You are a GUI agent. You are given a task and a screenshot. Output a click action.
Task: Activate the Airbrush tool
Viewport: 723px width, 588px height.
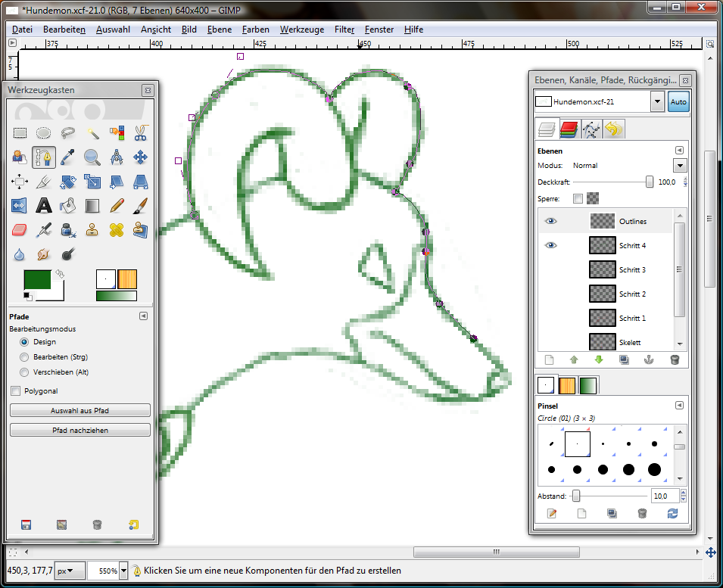pyautogui.click(x=44, y=229)
